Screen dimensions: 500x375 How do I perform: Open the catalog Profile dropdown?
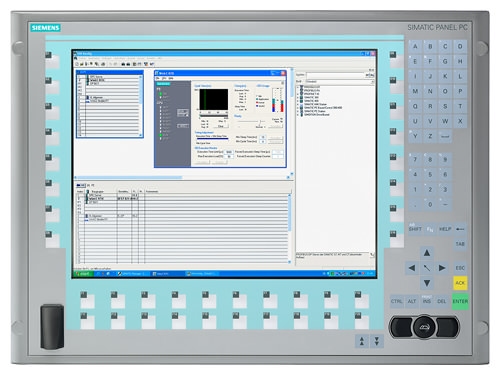coord(340,81)
